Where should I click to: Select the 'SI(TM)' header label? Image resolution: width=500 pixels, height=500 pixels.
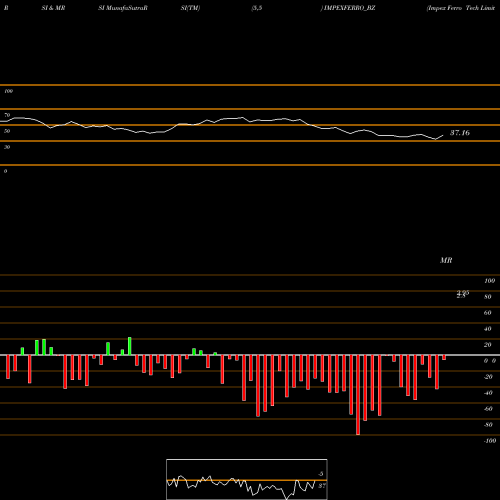point(190,8)
